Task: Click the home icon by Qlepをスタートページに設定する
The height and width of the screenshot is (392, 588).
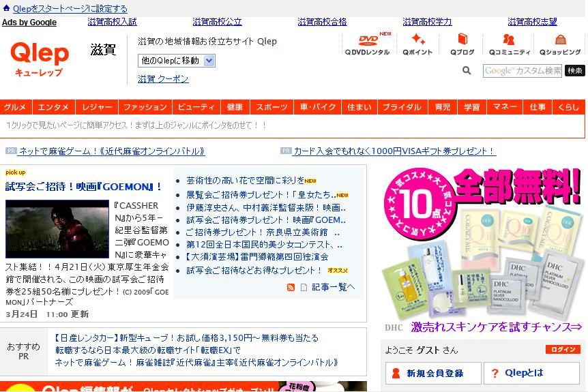Action: (x=6, y=7)
